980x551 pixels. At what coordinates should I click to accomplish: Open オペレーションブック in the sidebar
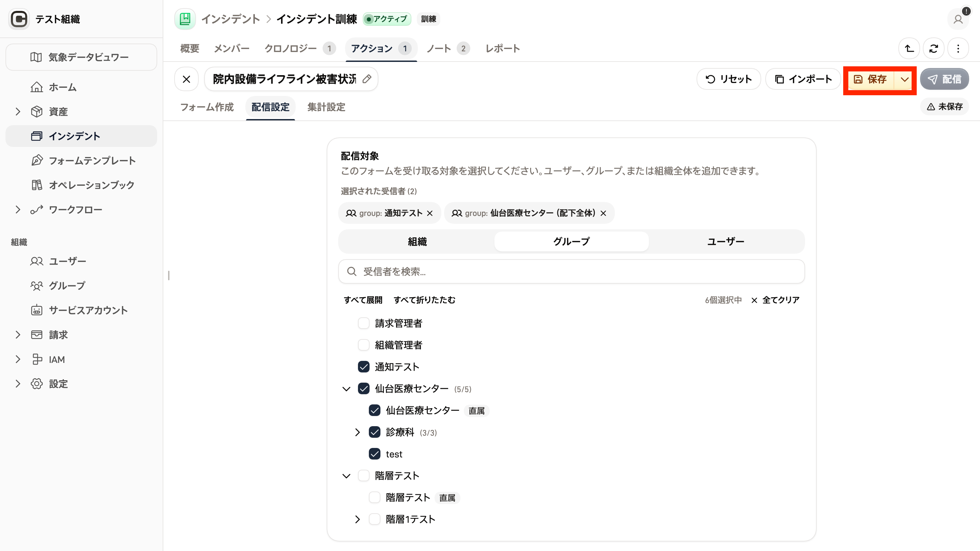coord(81,185)
